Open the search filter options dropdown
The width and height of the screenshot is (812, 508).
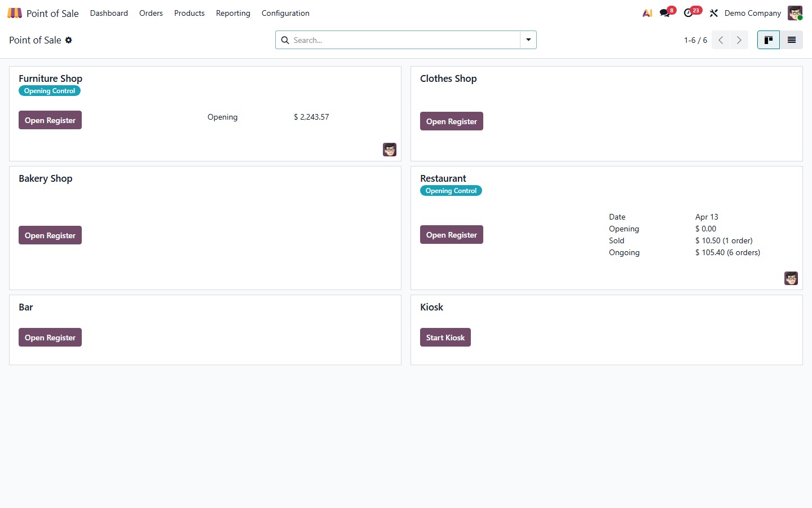click(528, 40)
